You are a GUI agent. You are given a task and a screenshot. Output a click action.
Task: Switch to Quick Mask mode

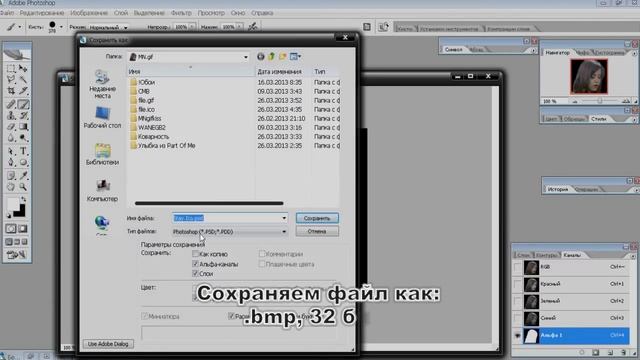pos(22,229)
